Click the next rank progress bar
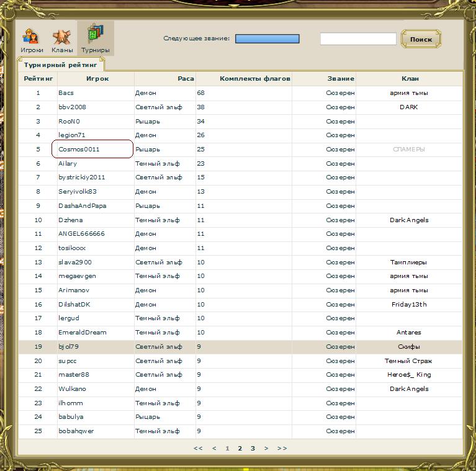This screenshot has width=476, height=471. click(x=267, y=38)
